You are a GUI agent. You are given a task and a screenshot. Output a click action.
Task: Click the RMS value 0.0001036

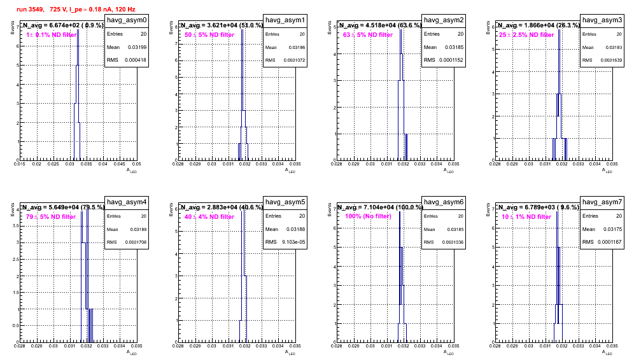tap(453, 242)
